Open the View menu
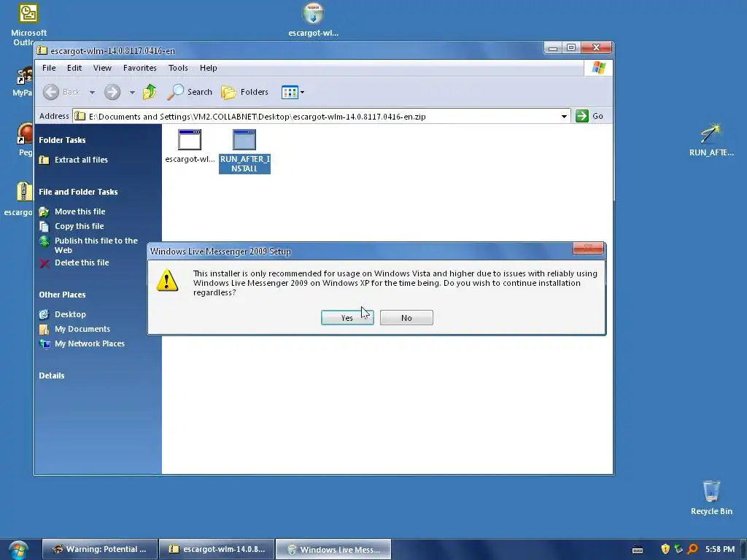 pyautogui.click(x=102, y=68)
